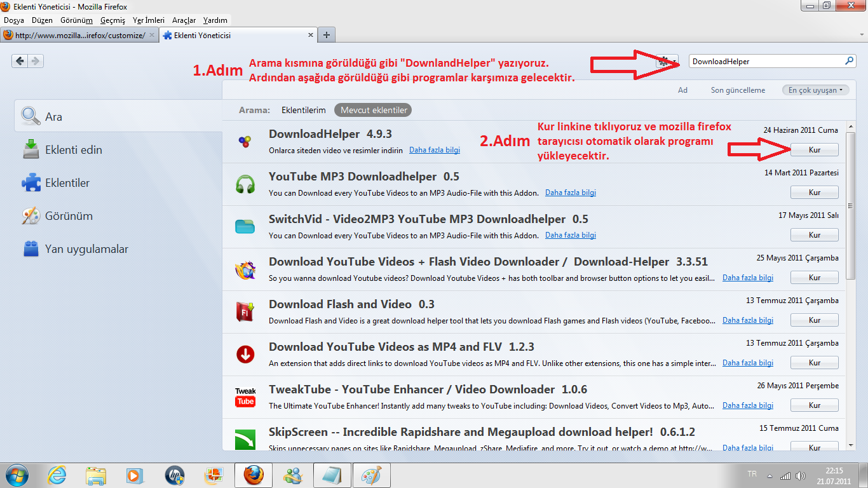Click the volume speaker icon in the tray
The height and width of the screenshot is (488, 868).
(x=801, y=475)
